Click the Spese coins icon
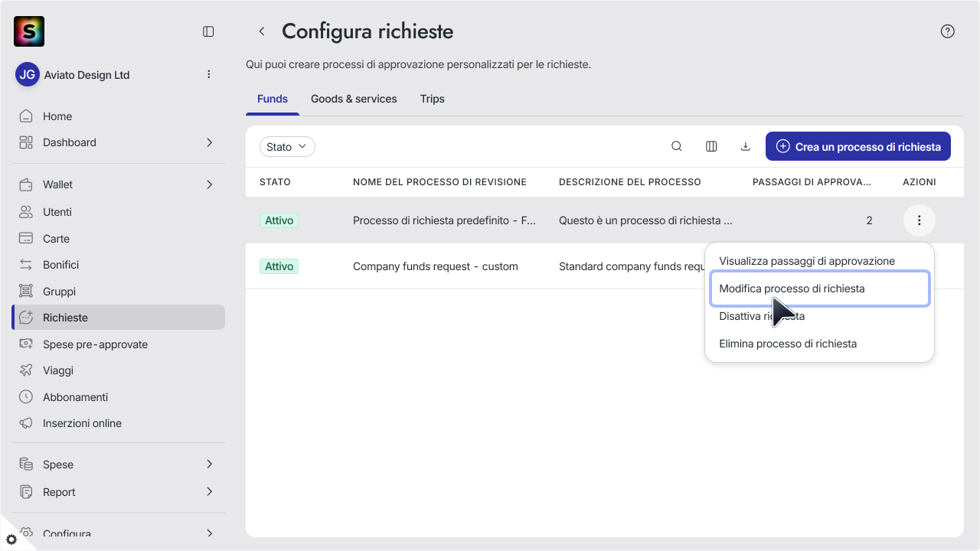The height and width of the screenshot is (551, 980). click(26, 465)
